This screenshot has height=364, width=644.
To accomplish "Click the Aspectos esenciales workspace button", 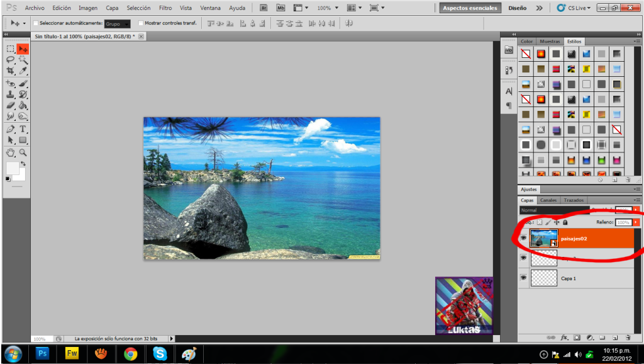I will pos(470,8).
